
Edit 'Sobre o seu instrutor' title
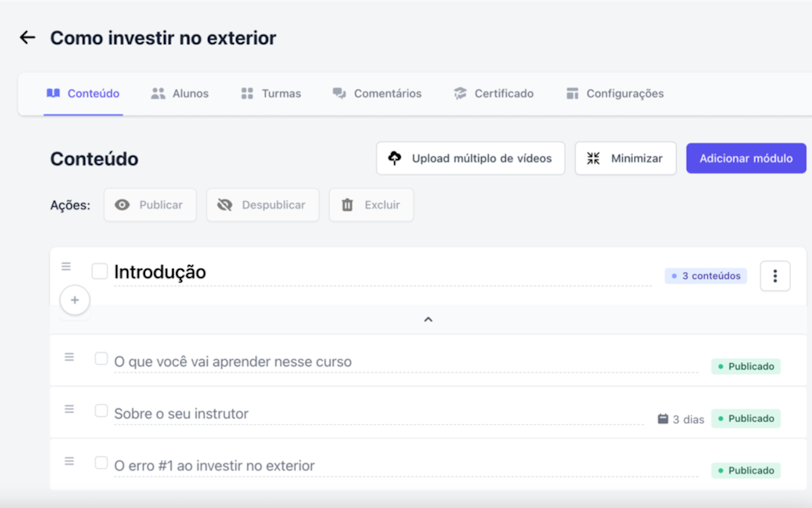click(379, 414)
